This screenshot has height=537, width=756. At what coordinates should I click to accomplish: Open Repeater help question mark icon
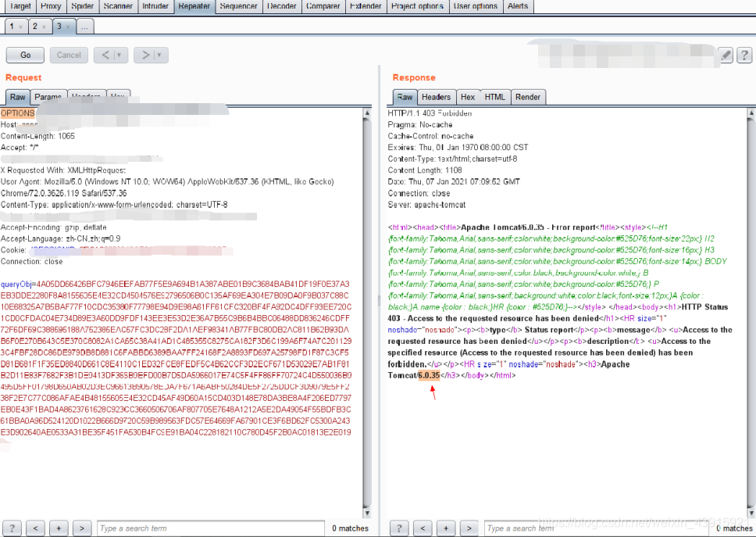(744, 55)
